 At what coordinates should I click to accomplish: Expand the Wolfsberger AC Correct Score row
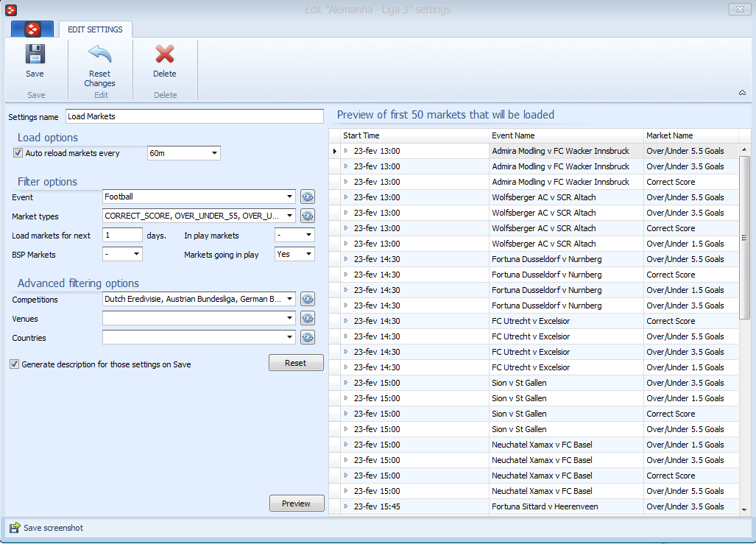pyautogui.click(x=346, y=228)
